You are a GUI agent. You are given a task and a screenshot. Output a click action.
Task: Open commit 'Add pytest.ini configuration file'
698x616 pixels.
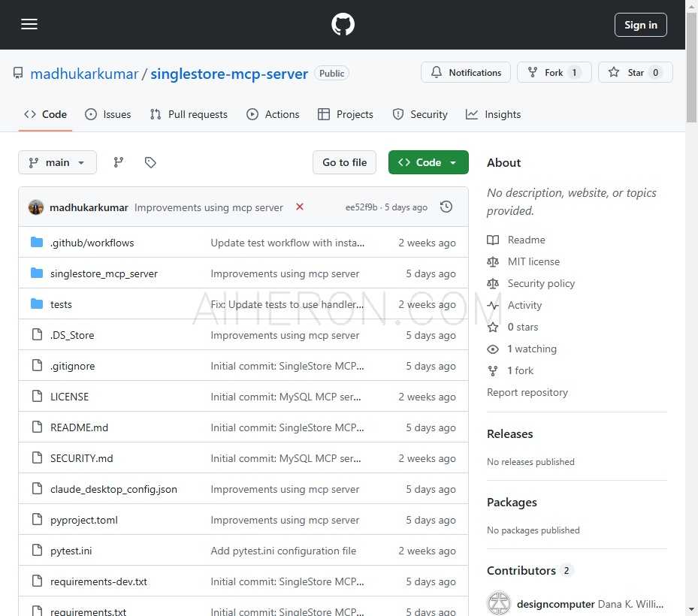point(283,551)
